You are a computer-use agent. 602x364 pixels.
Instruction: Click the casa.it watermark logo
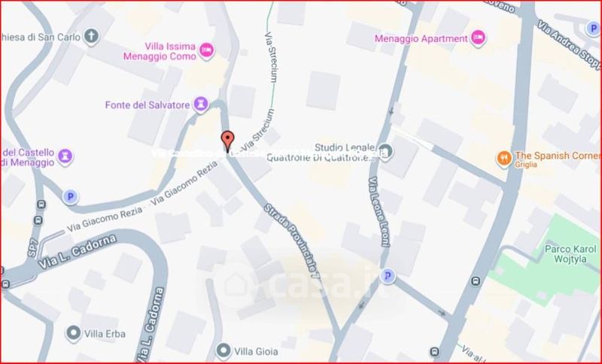tap(303, 284)
